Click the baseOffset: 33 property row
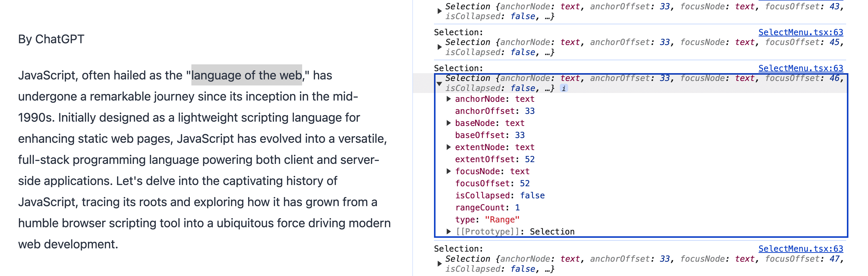The width and height of the screenshot is (868, 276). [490, 135]
